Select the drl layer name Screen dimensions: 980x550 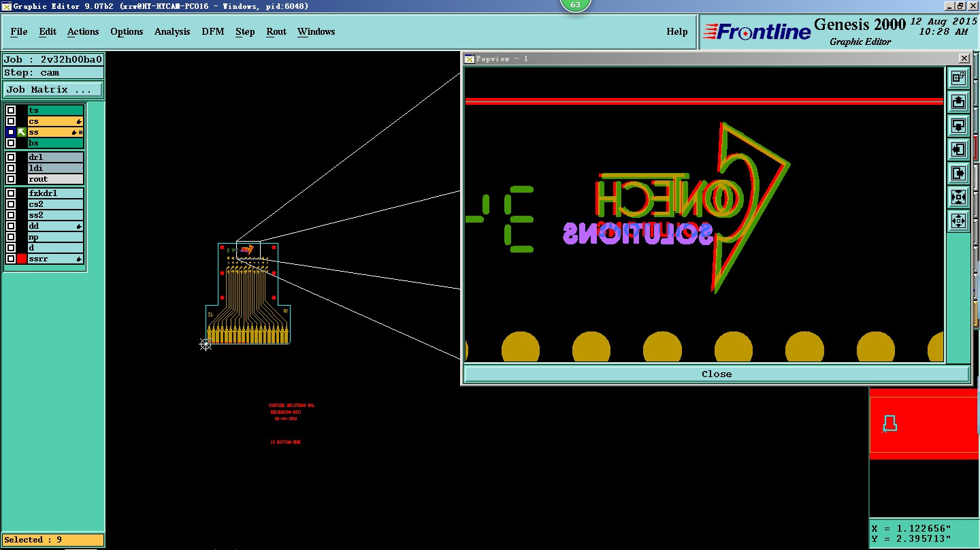[56, 157]
